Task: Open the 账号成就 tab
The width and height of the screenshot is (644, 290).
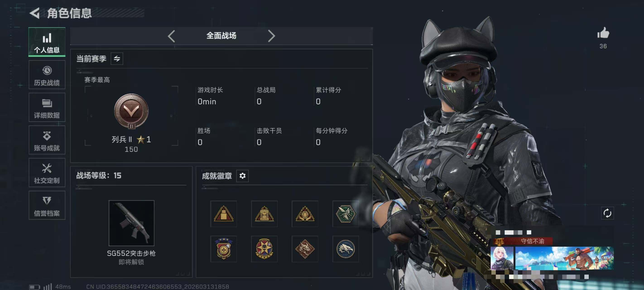Action: [47, 140]
